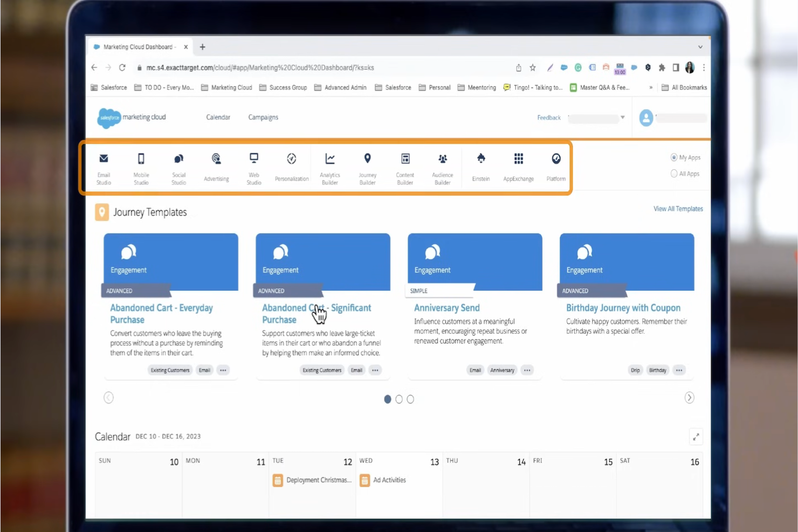Image resolution: width=798 pixels, height=532 pixels.
Task: Open Abandoned Cart - Significant Purchase template
Action: pyautogui.click(x=317, y=314)
